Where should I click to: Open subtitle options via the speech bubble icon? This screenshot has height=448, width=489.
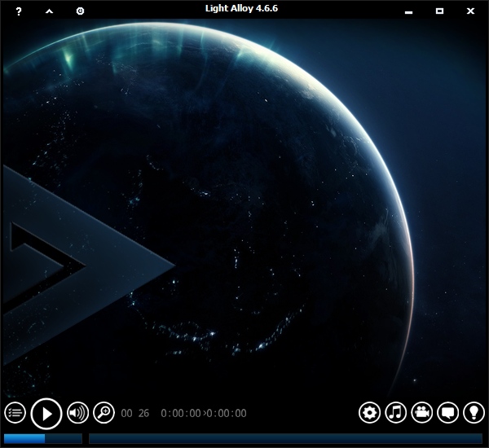(x=447, y=413)
